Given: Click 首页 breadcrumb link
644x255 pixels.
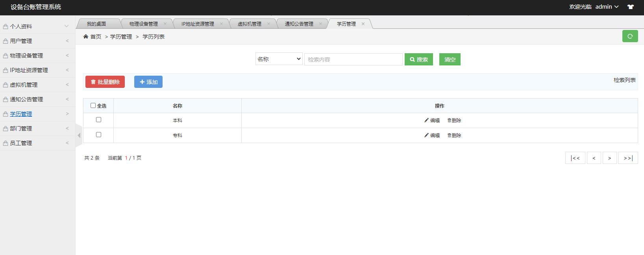Looking at the screenshot, I should pos(96,36).
